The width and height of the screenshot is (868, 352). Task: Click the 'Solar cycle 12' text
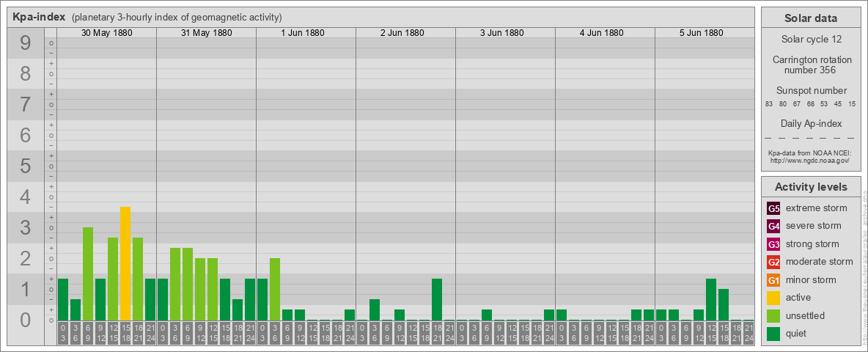(x=811, y=40)
